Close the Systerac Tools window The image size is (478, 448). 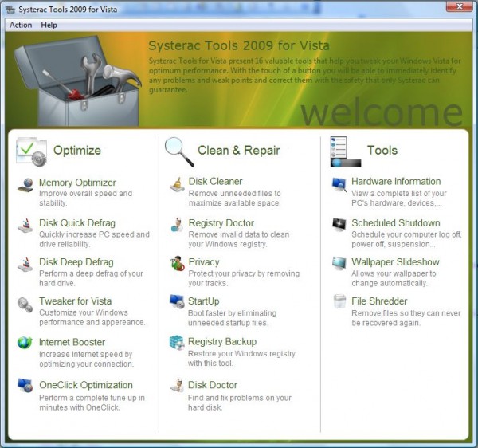point(460,6)
